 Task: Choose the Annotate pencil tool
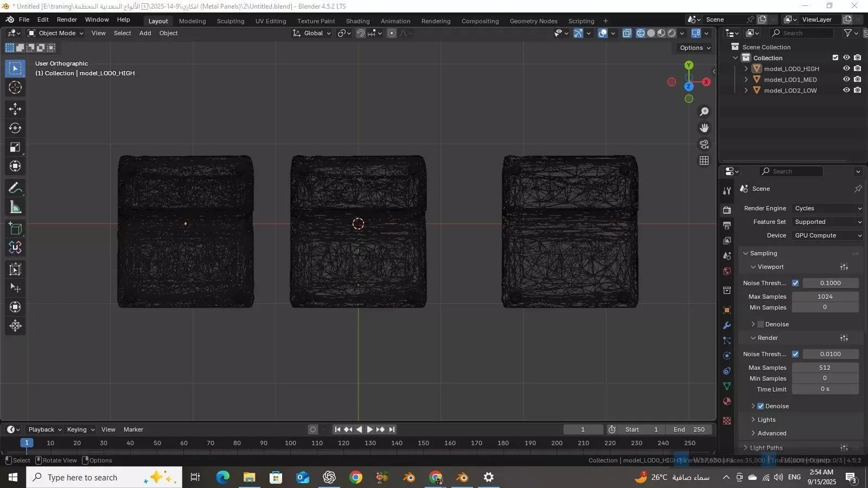[15, 188]
